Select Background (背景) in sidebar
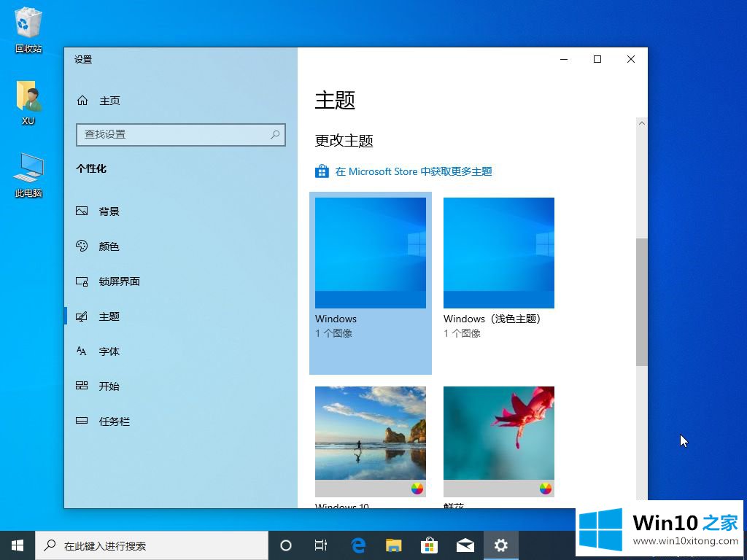Viewport: 747px width, 560px height. [82, 211]
